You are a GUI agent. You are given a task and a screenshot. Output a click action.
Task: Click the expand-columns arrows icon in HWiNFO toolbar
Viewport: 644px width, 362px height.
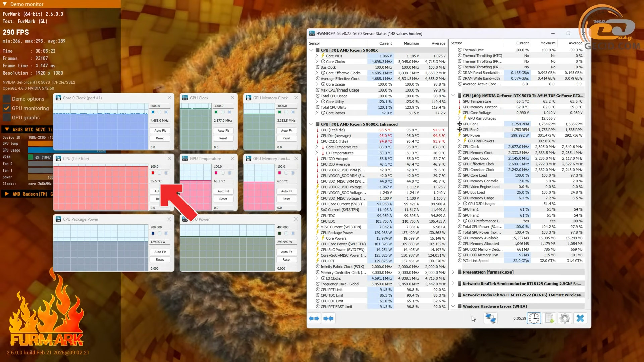[314, 318]
